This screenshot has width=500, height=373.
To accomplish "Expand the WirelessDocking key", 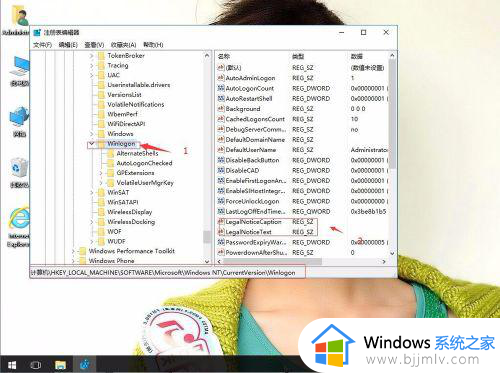I will pos(91,222).
